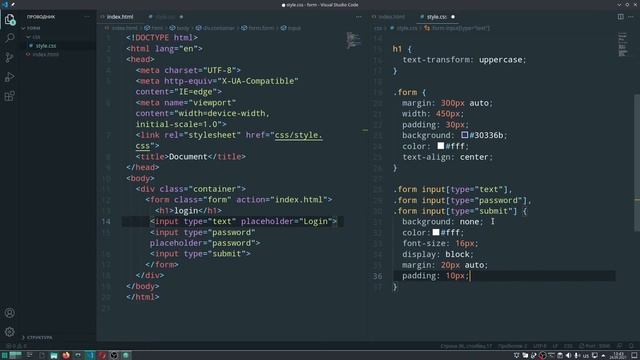Click the div.container breadcrumb
Screen dimensions: 640x360
[x=216, y=28]
